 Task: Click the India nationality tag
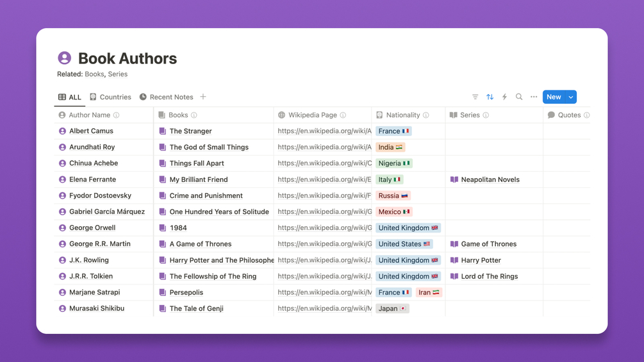coord(390,147)
